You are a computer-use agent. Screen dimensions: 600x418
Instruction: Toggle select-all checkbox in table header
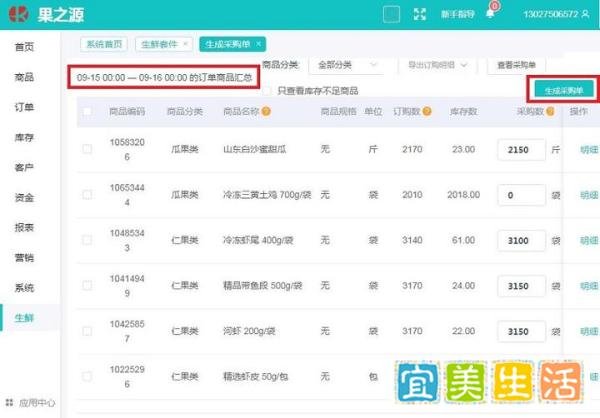click(x=87, y=111)
